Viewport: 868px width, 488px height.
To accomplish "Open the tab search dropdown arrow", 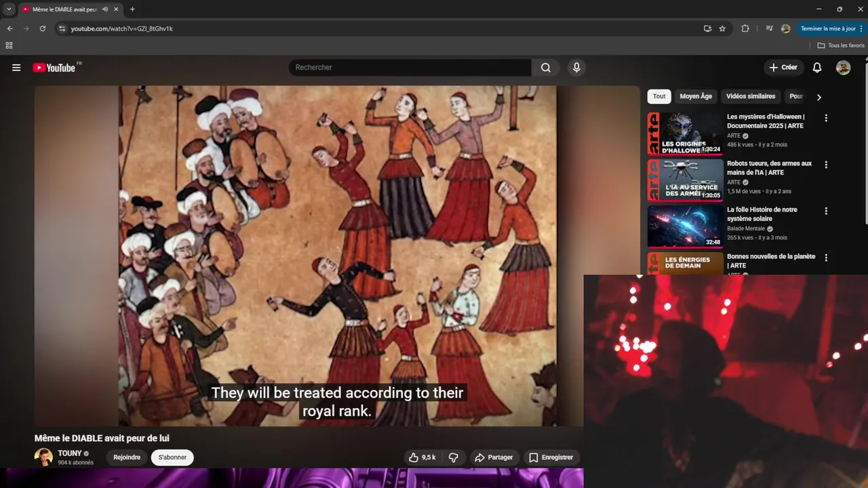I will pos(9,9).
